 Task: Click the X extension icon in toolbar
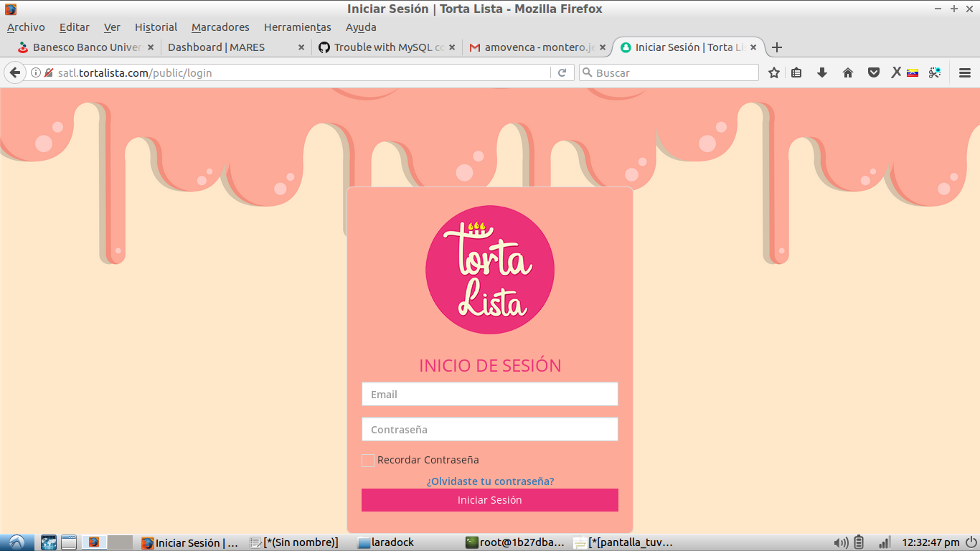coord(896,72)
